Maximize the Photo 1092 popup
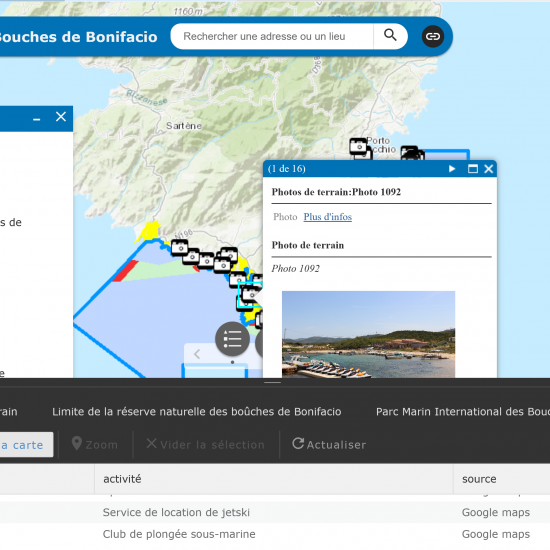Viewport: 550px width, 550px height. click(472, 169)
